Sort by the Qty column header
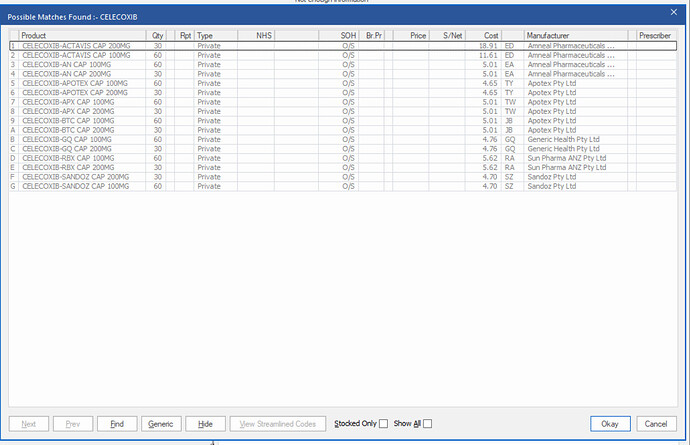This screenshot has width=690, height=445. 156,36
